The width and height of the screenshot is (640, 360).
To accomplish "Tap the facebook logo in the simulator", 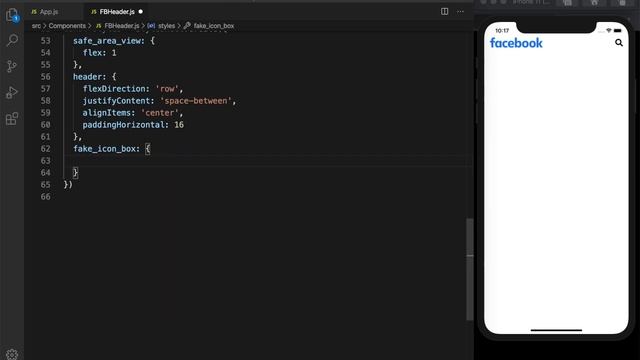I will tap(516, 43).
